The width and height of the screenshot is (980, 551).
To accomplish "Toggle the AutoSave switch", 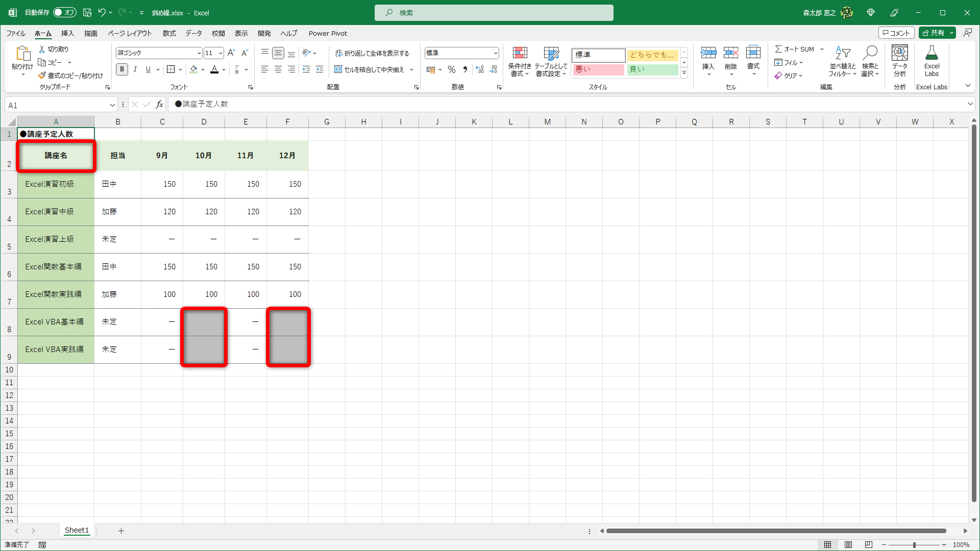I will pos(64,13).
